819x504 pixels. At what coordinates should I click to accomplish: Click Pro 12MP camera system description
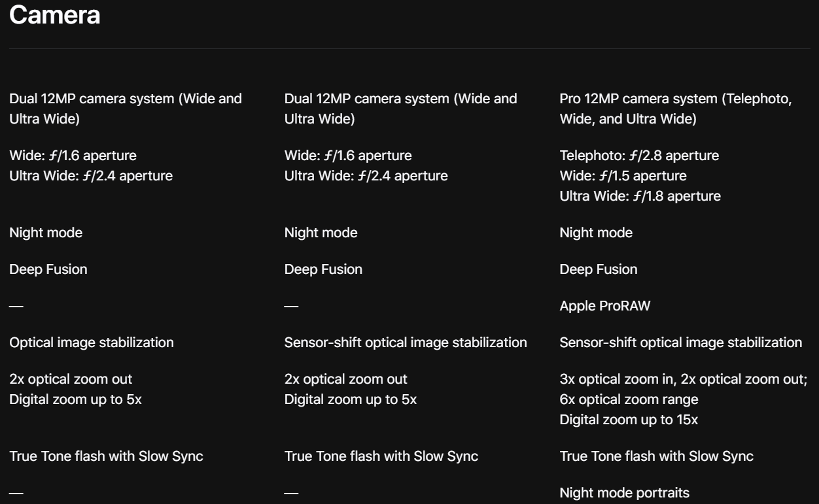676,109
